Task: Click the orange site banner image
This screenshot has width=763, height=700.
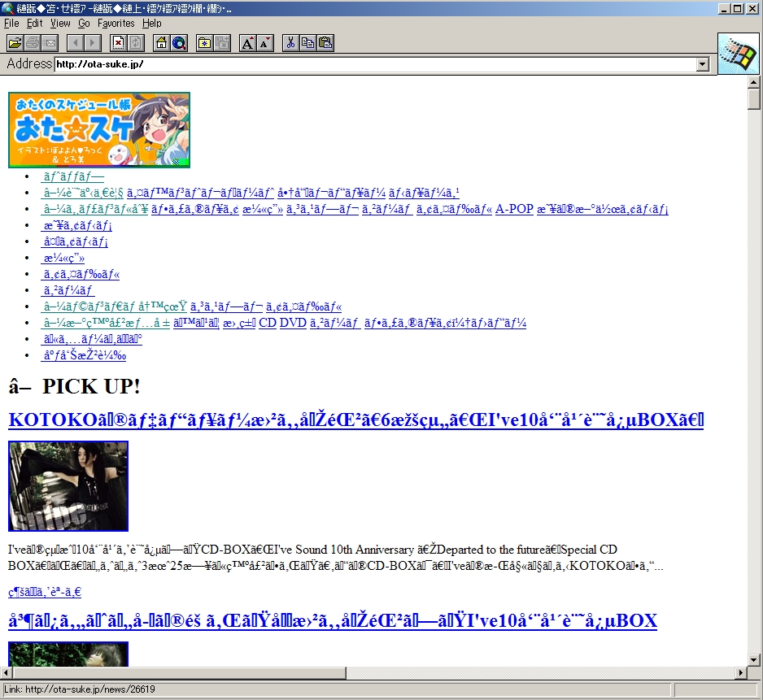Action: [x=99, y=130]
